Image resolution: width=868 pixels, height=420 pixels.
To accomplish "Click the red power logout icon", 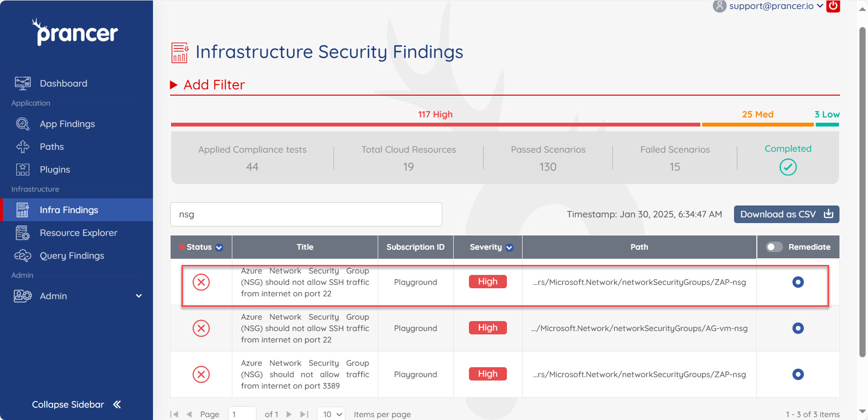I will [833, 6].
